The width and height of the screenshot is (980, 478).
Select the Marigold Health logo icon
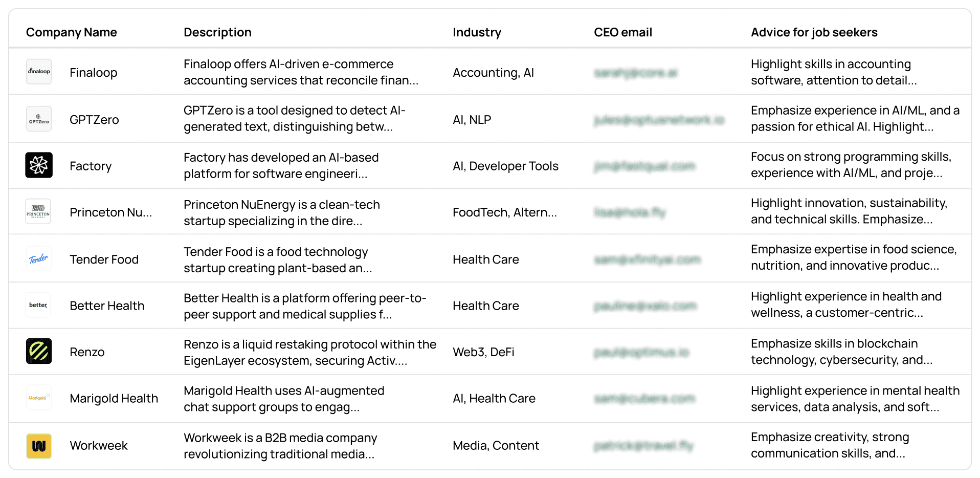point(39,398)
